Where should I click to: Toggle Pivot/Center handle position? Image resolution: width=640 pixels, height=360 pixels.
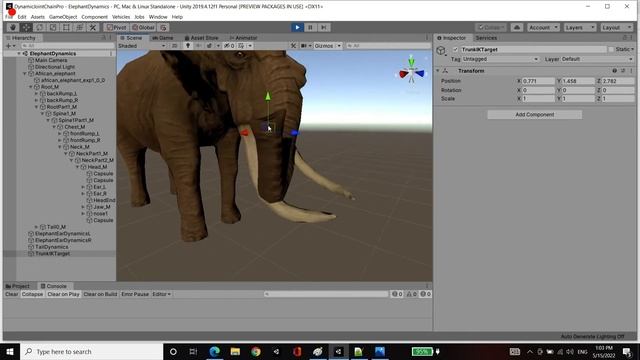click(x=116, y=27)
